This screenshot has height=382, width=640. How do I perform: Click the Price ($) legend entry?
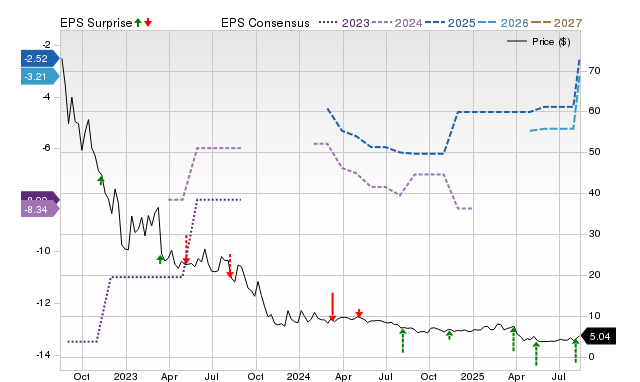tap(539, 42)
